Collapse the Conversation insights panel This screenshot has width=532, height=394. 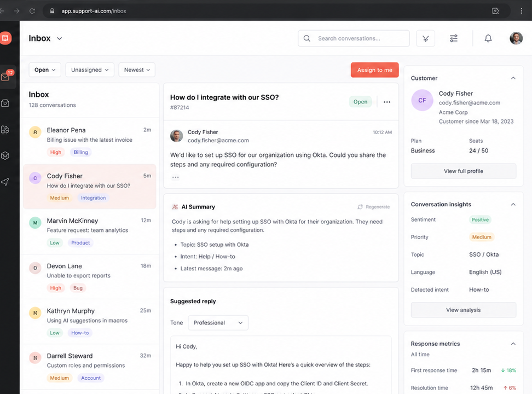point(513,204)
